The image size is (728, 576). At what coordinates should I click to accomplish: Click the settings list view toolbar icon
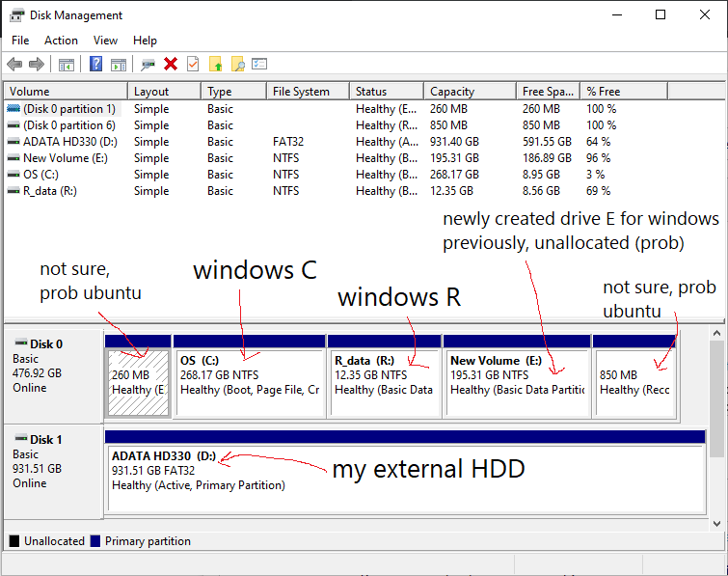259,64
